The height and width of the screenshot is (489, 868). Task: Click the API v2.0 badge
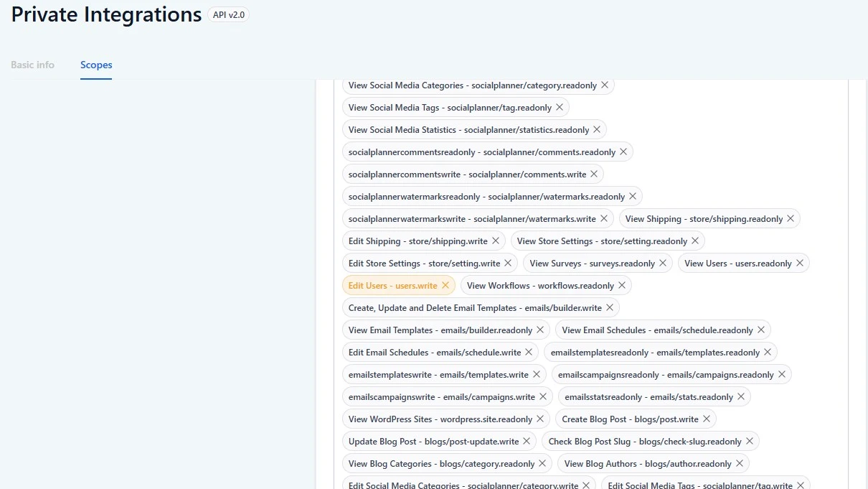pos(229,14)
